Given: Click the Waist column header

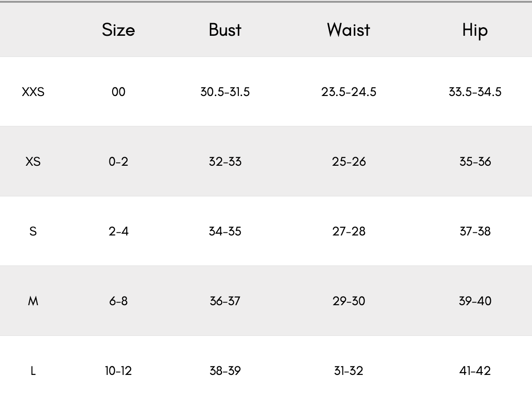Looking at the screenshot, I should click(x=348, y=30).
